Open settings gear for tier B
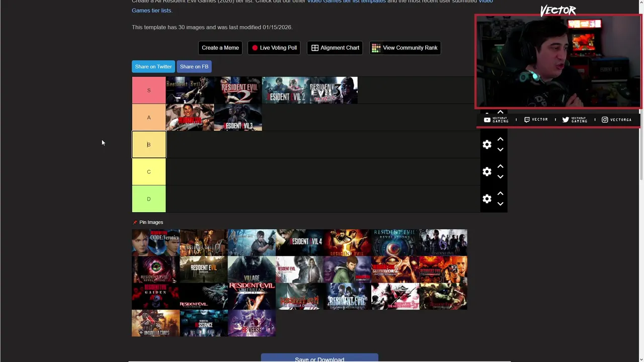644x362 pixels. click(487, 145)
